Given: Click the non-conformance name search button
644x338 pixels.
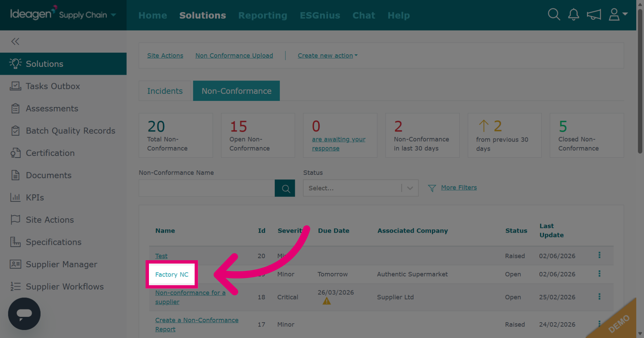Looking at the screenshot, I should (x=285, y=188).
